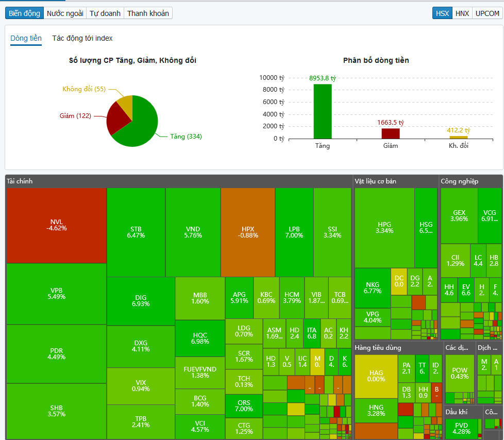Select the HPX -0.88% orange tile

(248, 232)
